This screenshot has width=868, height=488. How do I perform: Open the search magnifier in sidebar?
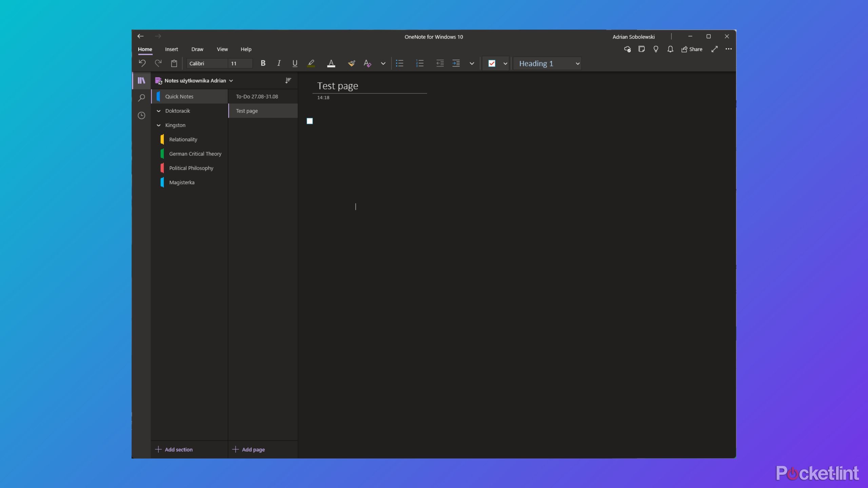141,98
